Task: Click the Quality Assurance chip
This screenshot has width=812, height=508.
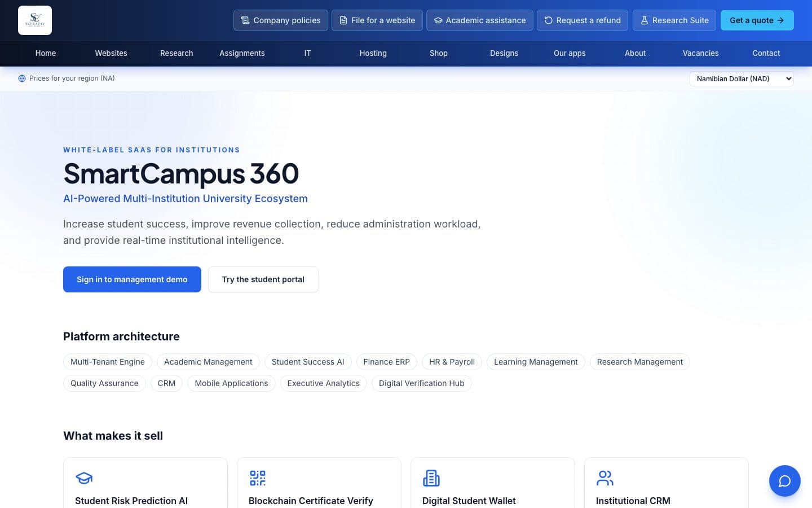Action: (x=104, y=383)
